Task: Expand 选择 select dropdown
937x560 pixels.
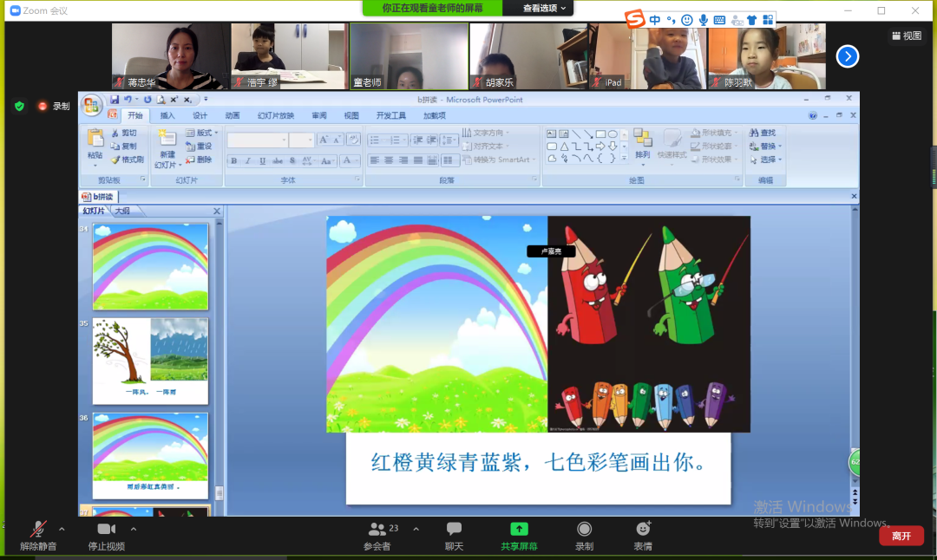Action: coord(765,160)
